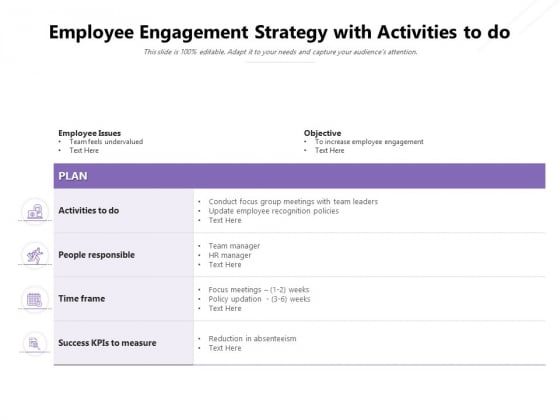
Task: Click the 'Success KPIs to measure' label
Action: pyautogui.click(x=107, y=343)
